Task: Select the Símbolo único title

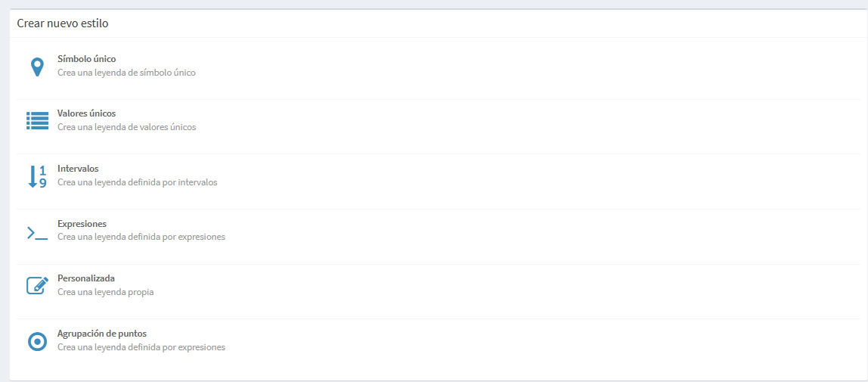Action: click(x=86, y=59)
